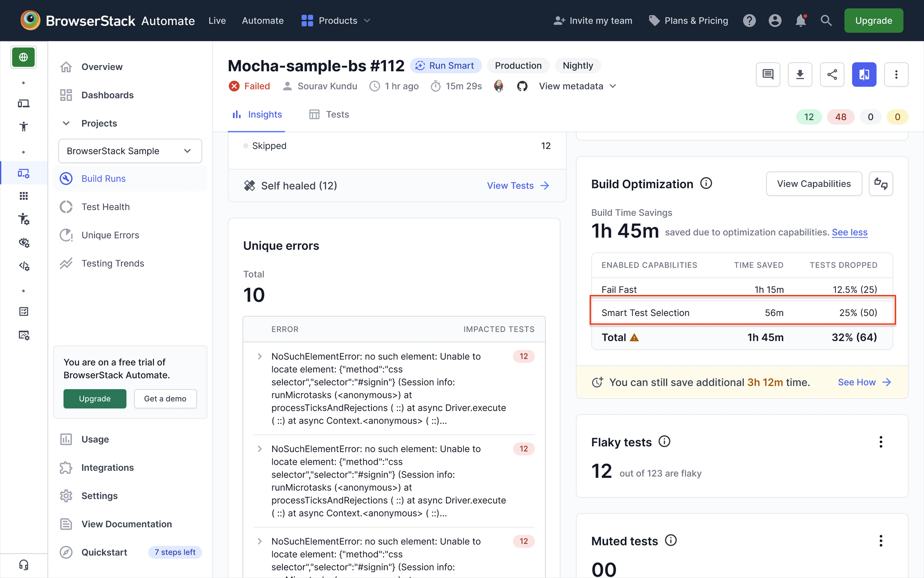Click View Tests for Self healed
Viewport: 924px width, 578px height.
pyautogui.click(x=518, y=186)
